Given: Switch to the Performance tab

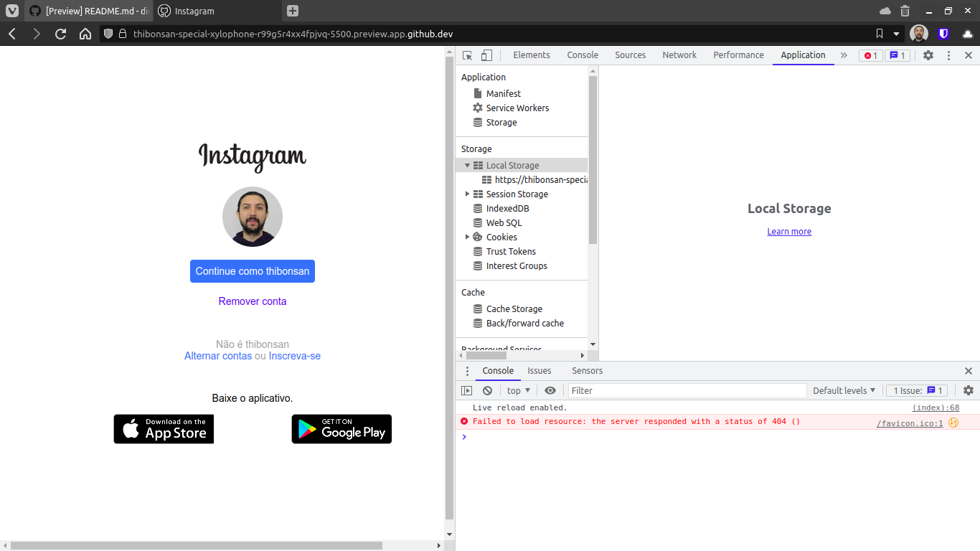Looking at the screenshot, I should point(739,55).
